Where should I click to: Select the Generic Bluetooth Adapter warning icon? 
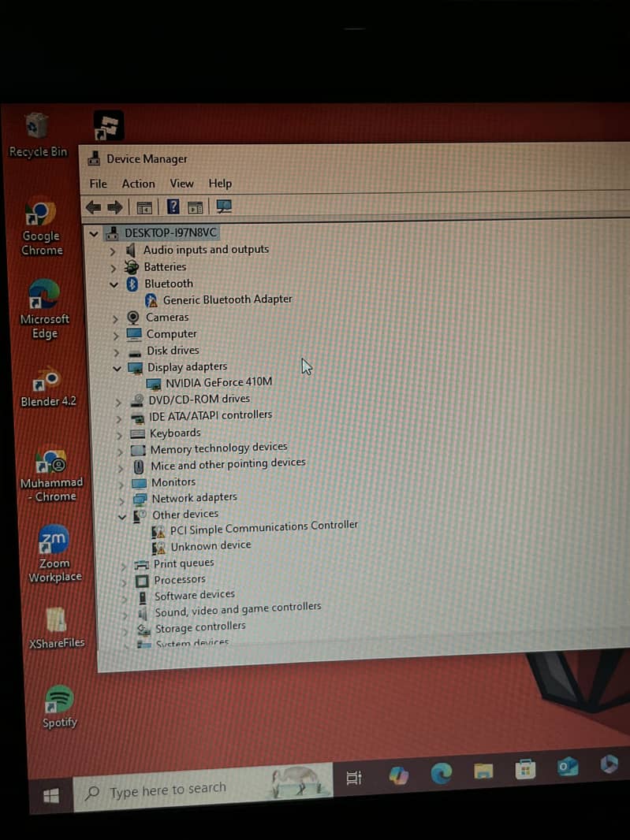tap(151, 300)
